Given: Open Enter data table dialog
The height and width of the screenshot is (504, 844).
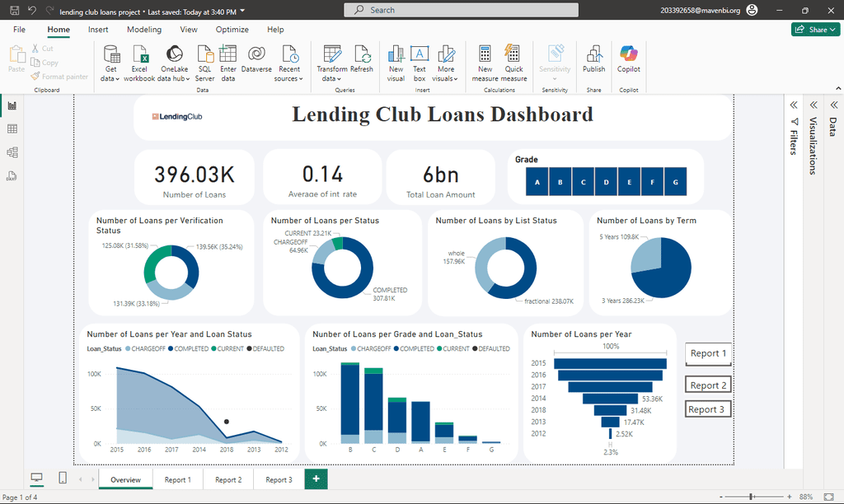Looking at the screenshot, I should point(228,63).
